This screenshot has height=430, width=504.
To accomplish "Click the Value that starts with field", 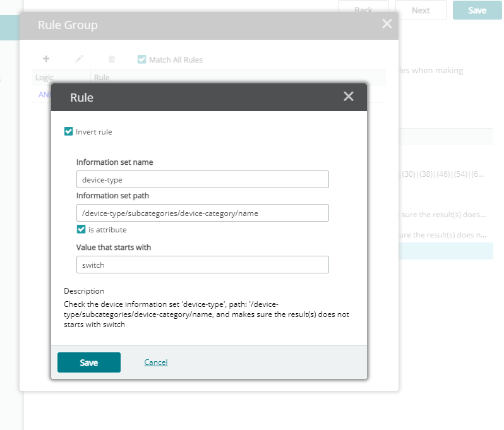I will pyautogui.click(x=203, y=265).
